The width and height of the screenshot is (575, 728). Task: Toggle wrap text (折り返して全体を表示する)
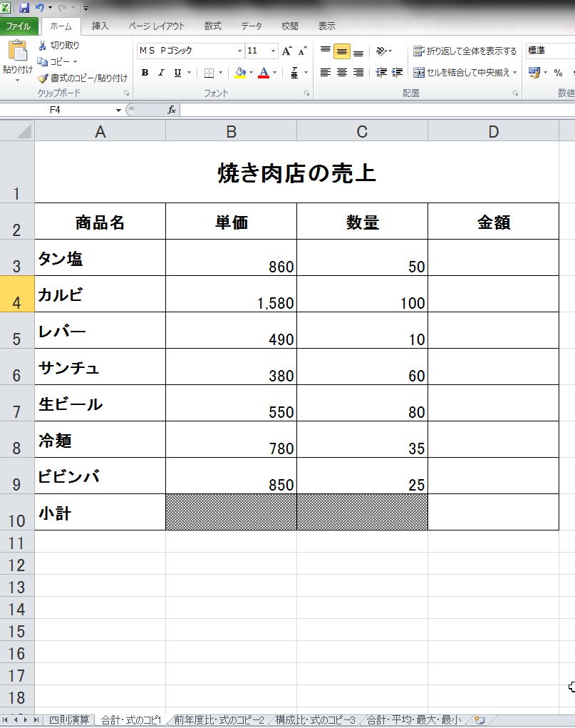[465, 51]
